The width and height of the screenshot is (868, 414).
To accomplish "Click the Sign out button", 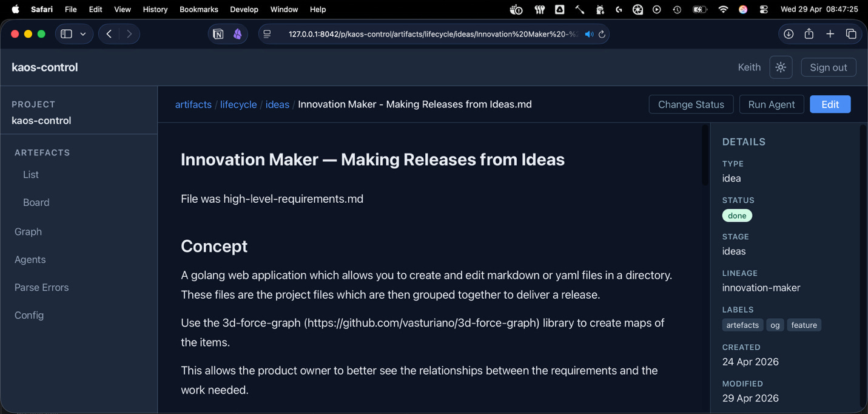I will point(829,67).
